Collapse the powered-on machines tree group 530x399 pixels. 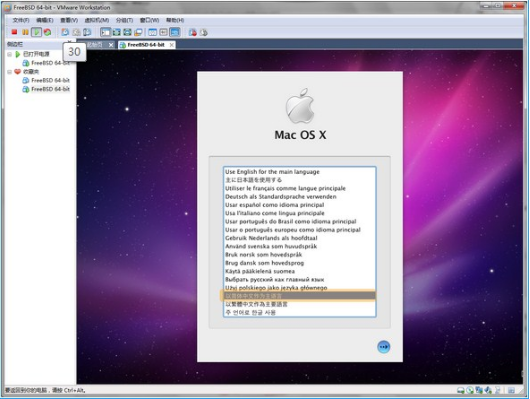[x=9, y=54]
